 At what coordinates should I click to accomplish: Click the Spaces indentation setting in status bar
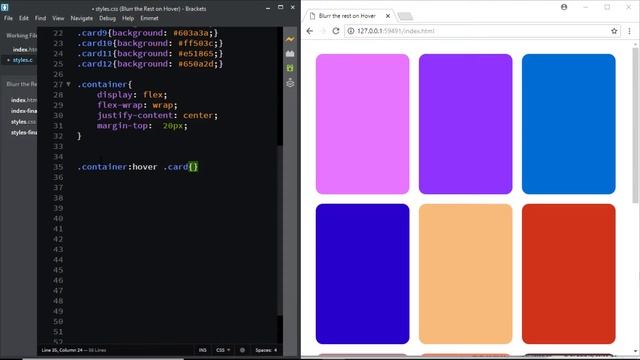[x=266, y=350]
